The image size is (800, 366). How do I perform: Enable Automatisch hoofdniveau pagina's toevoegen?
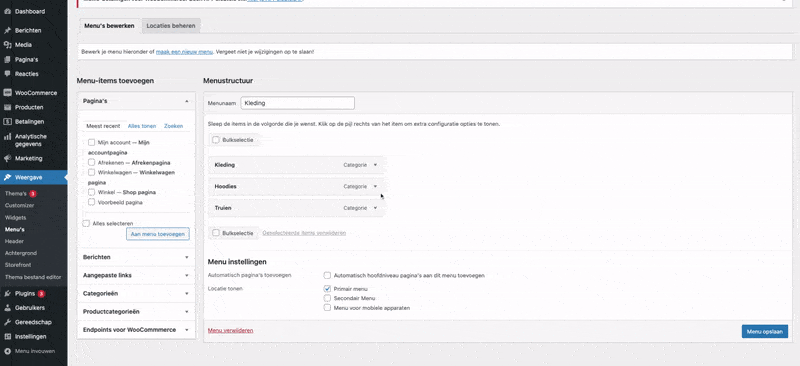click(x=327, y=275)
